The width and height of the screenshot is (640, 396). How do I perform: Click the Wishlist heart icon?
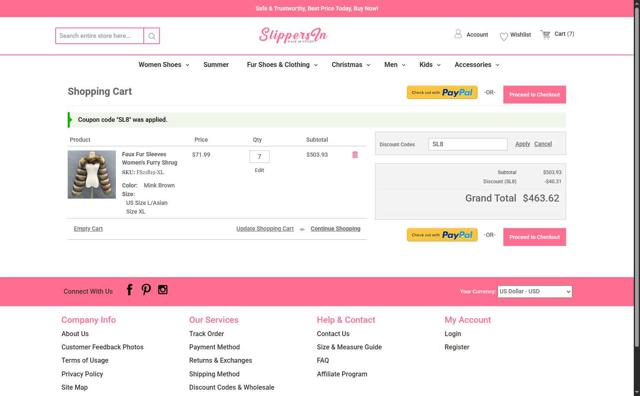pyautogui.click(x=504, y=36)
